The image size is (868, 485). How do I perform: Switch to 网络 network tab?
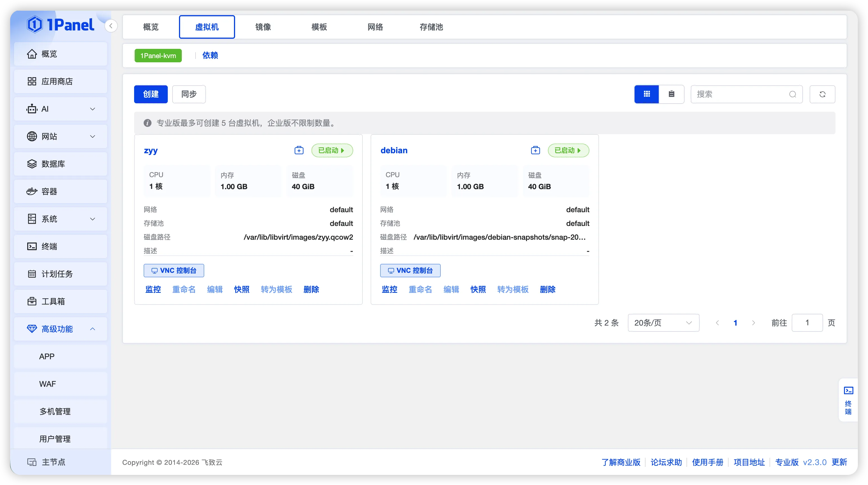(375, 27)
